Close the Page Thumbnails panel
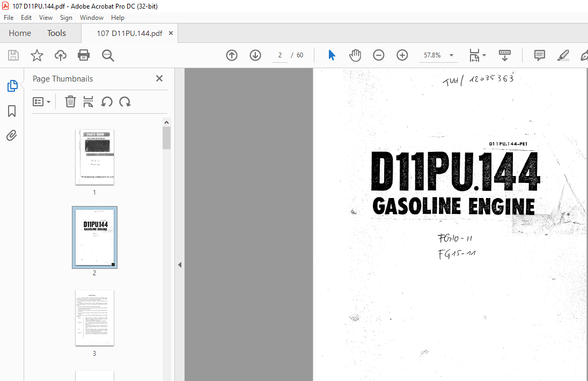The width and height of the screenshot is (588, 381). click(x=159, y=78)
